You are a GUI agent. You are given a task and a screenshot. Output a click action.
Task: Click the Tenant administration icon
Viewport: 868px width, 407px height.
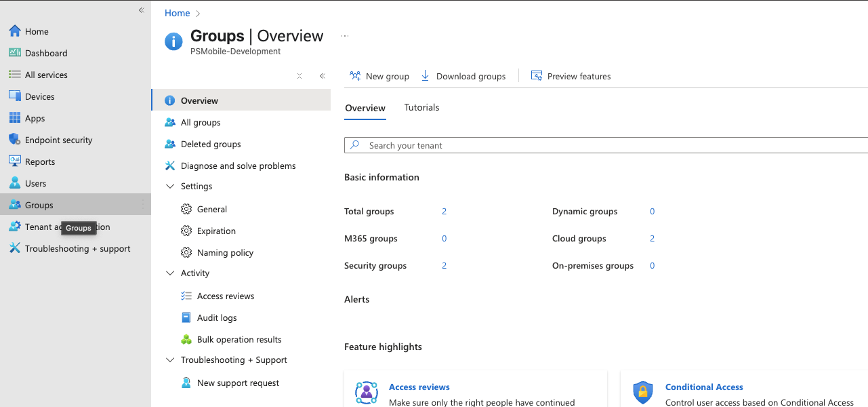pos(14,227)
